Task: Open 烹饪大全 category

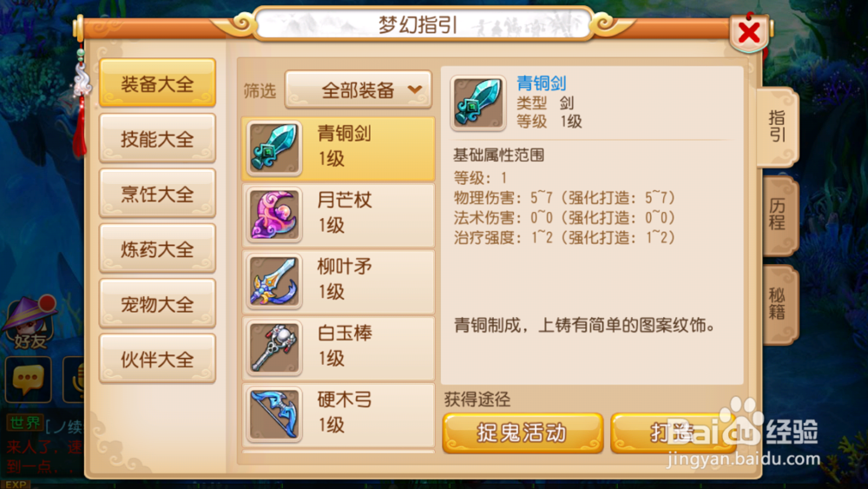Action: click(x=157, y=194)
